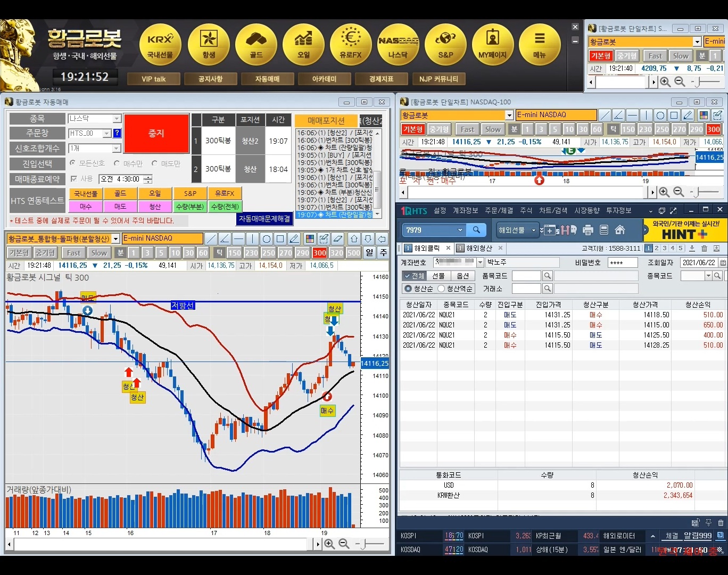Open the 오일 gold round button
This screenshot has height=575, width=728.
coord(303,45)
